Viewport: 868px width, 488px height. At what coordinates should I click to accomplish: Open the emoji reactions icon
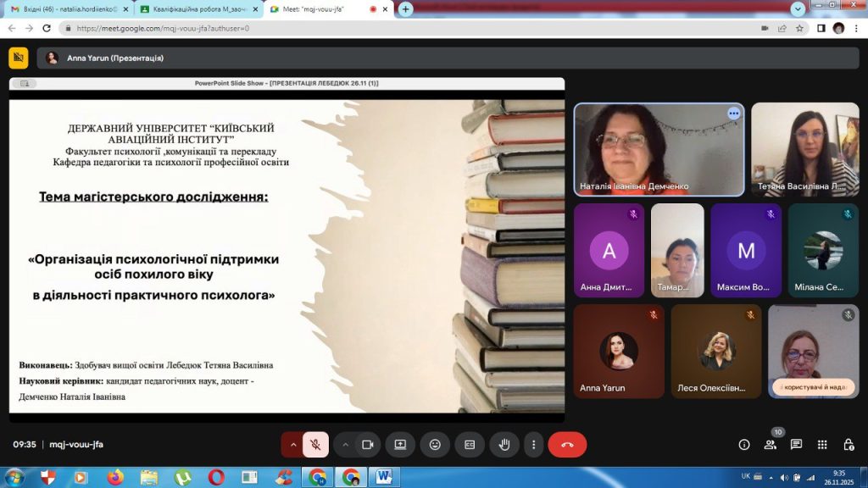[435, 445]
